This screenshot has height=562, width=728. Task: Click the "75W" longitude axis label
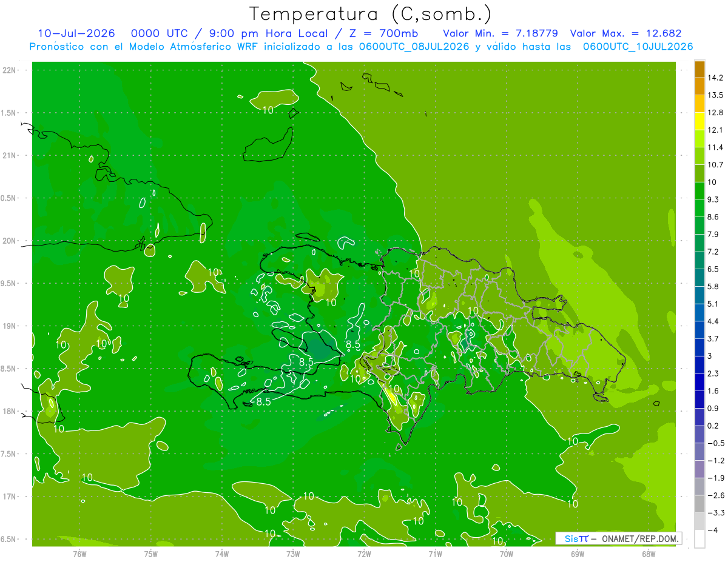tap(151, 554)
